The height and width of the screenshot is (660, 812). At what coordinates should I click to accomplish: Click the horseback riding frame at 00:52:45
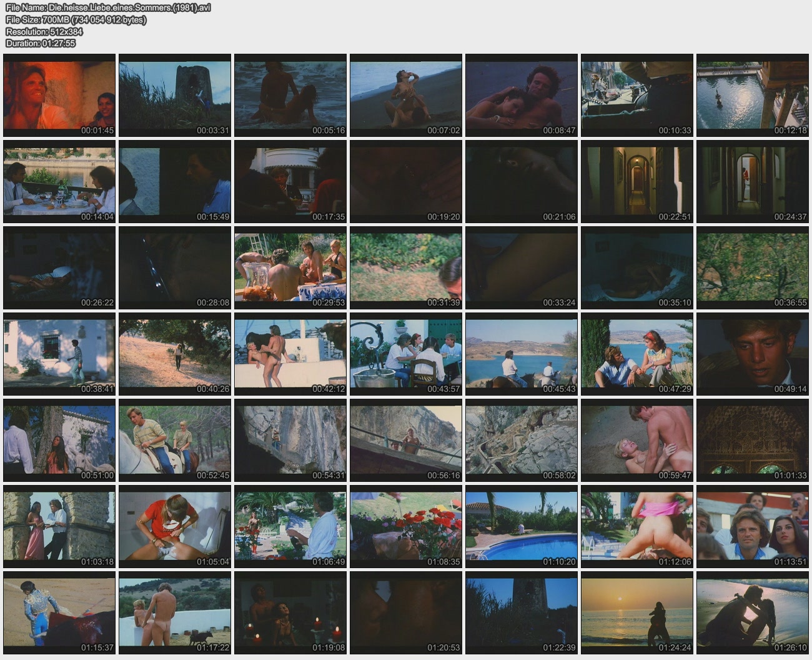pyautogui.click(x=175, y=440)
